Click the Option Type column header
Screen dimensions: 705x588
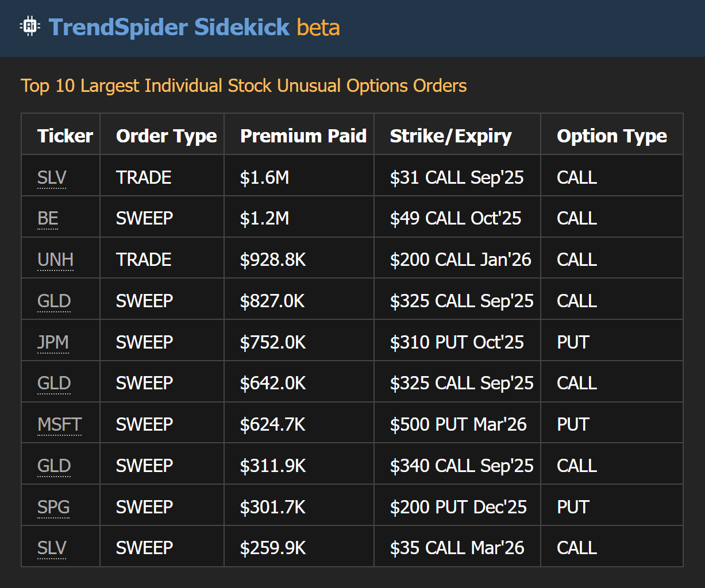click(x=612, y=136)
